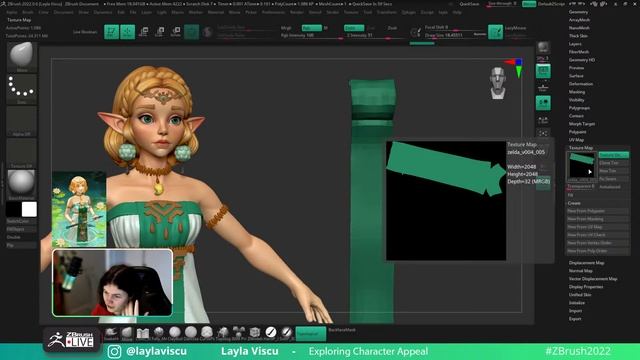This screenshot has width=640, height=360.
Task: Toggle the green Menus button
Action: pyautogui.click(x=529, y=4)
